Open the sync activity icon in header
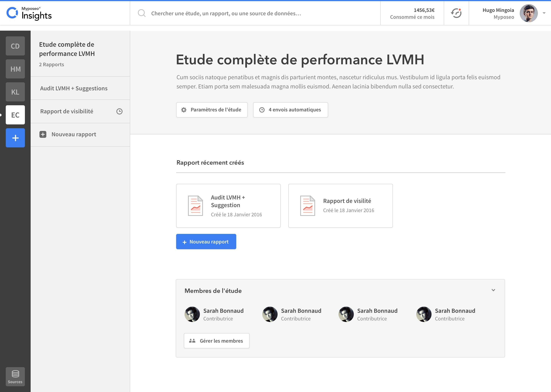This screenshot has width=551, height=392. 456,13
